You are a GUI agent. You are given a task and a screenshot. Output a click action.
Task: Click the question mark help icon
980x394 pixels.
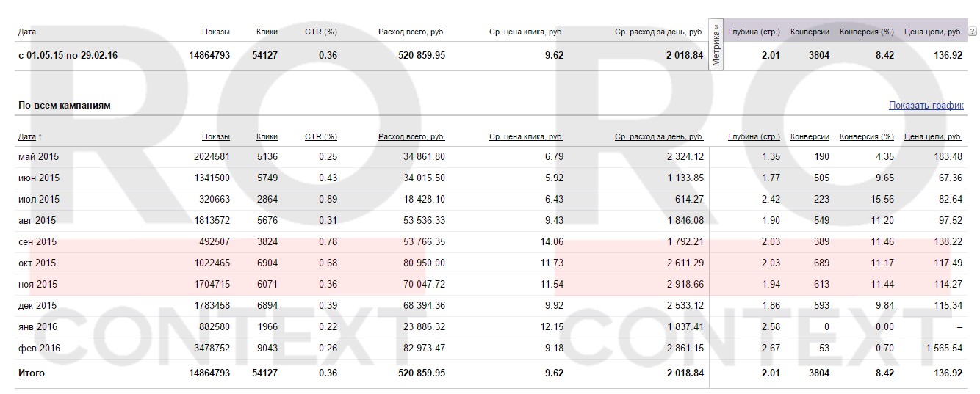tap(971, 32)
